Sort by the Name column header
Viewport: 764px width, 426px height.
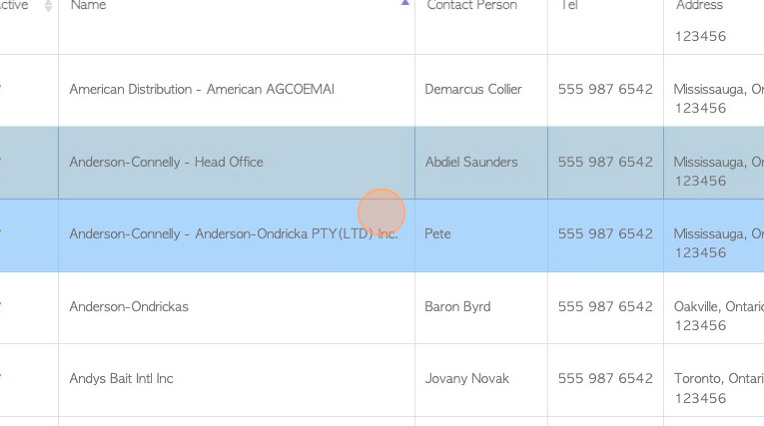click(x=88, y=6)
